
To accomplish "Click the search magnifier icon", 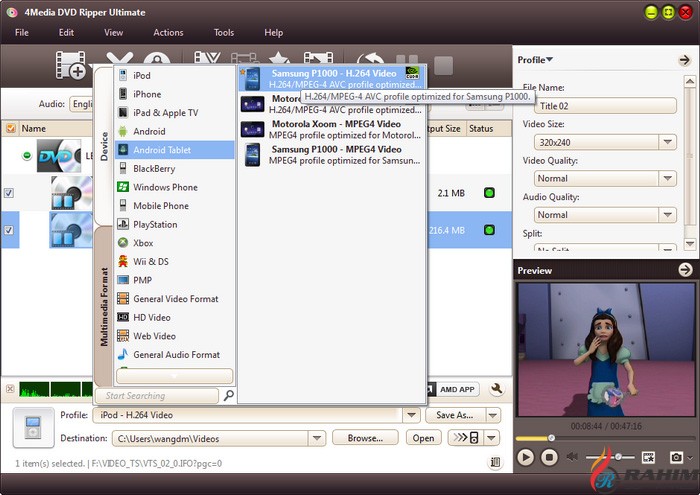I will pos(229,396).
